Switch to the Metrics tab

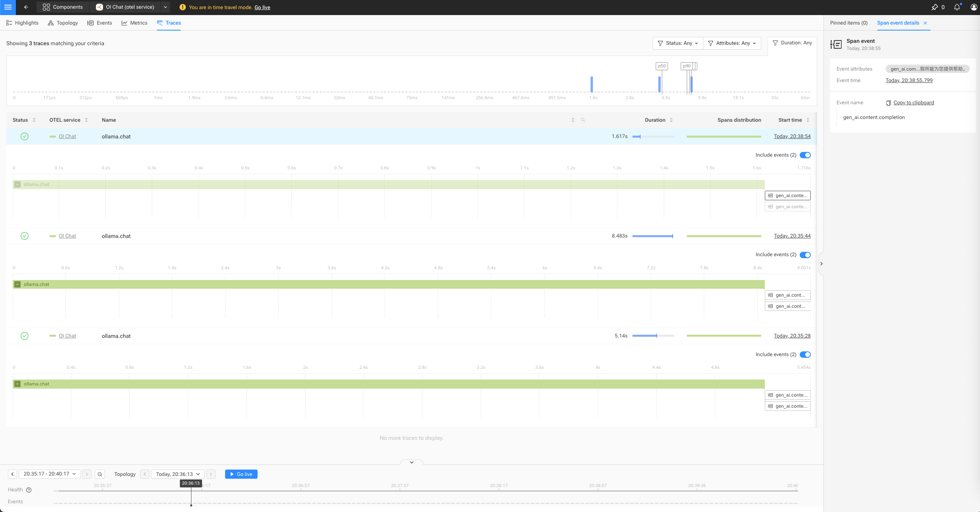click(134, 23)
